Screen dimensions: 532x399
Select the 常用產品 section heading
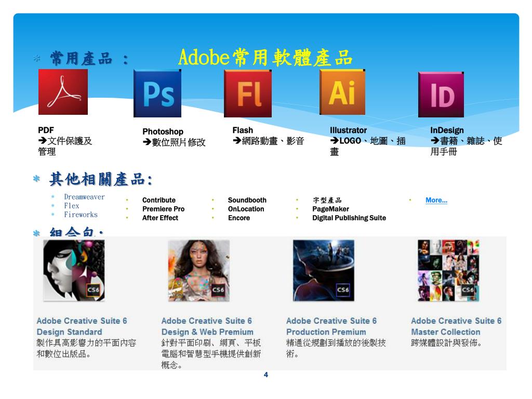[89, 58]
